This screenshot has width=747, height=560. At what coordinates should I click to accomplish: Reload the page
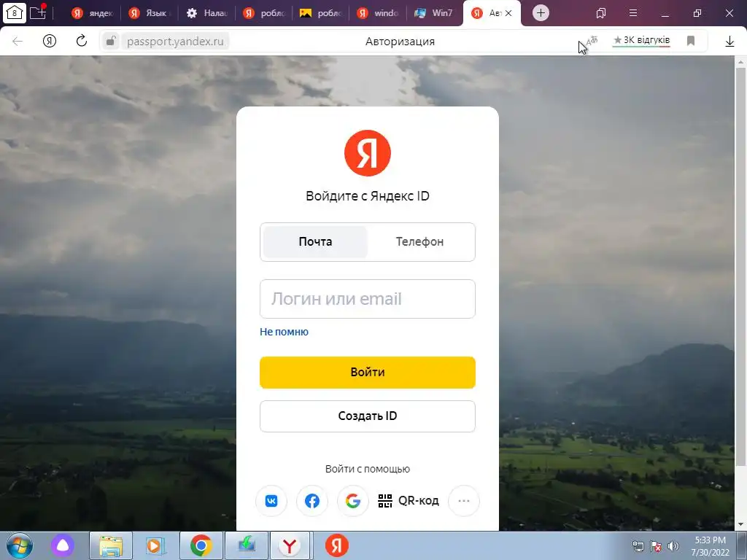click(x=82, y=41)
